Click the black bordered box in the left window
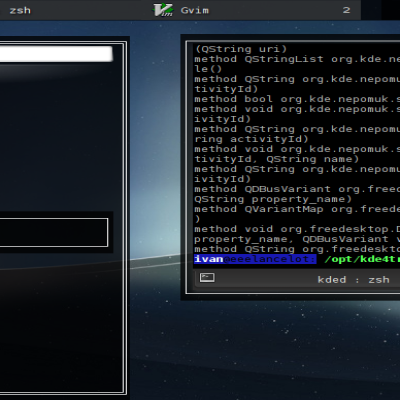This screenshot has height=400, width=400. [x=54, y=232]
